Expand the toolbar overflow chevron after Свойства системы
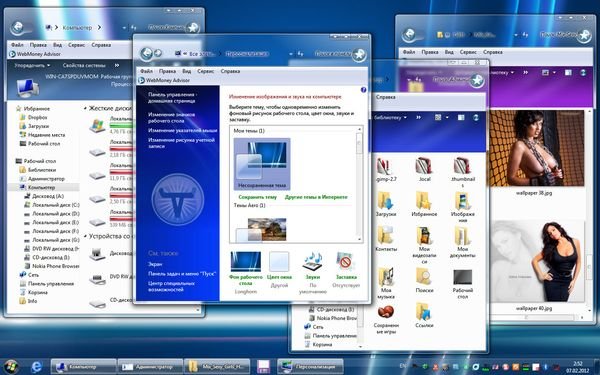 pos(117,65)
